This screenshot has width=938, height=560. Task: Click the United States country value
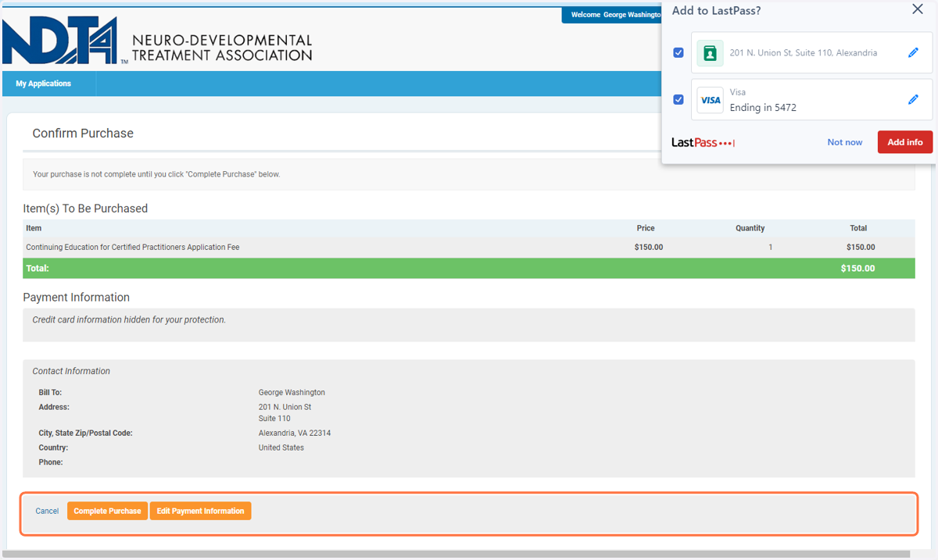tap(281, 448)
